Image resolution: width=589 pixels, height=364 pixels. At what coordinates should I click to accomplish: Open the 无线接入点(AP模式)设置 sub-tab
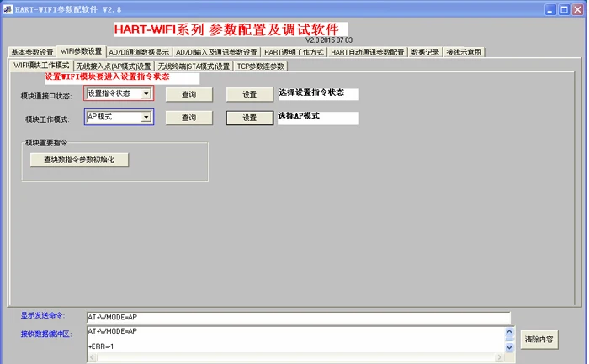pyautogui.click(x=114, y=66)
